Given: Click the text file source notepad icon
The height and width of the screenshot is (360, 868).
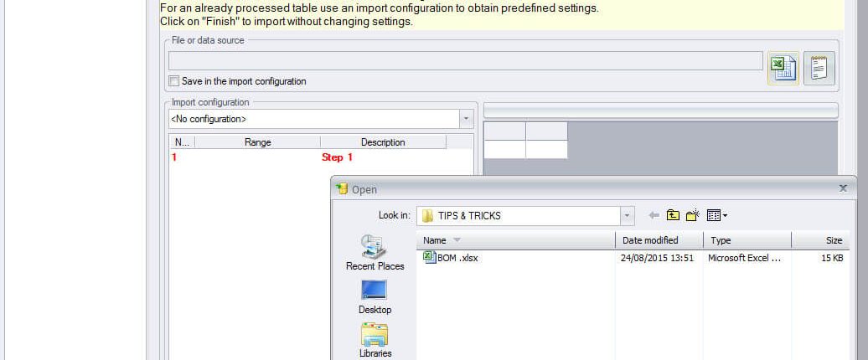Looking at the screenshot, I should point(819,69).
